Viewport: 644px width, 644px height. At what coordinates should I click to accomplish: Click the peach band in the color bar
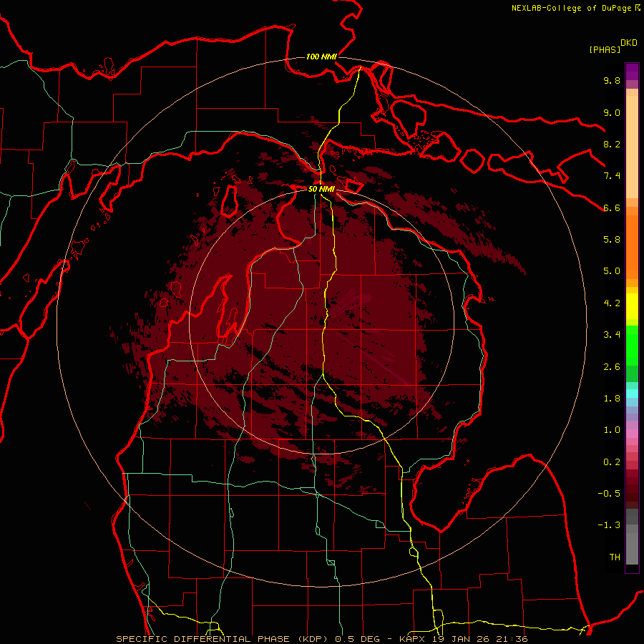pyautogui.click(x=632, y=147)
